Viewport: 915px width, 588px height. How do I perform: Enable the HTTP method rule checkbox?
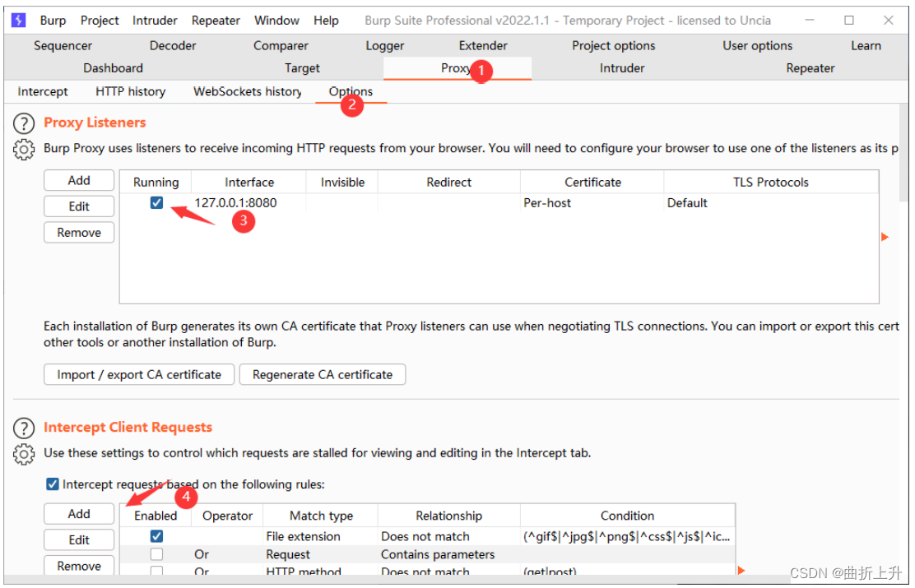tap(156, 572)
